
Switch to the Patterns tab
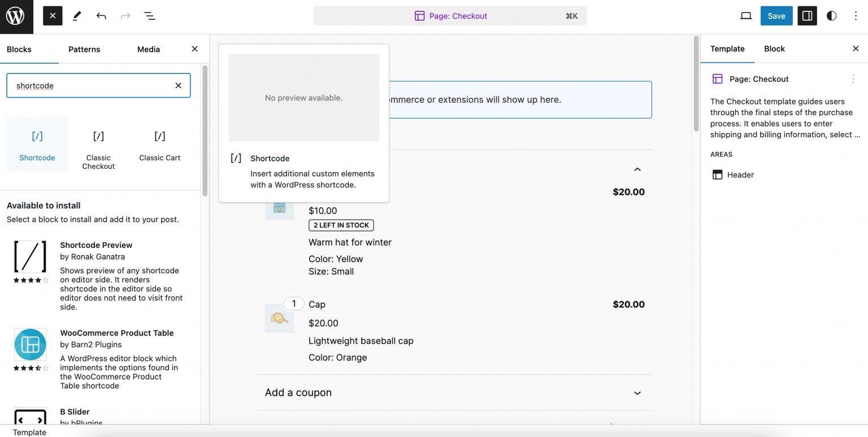84,49
